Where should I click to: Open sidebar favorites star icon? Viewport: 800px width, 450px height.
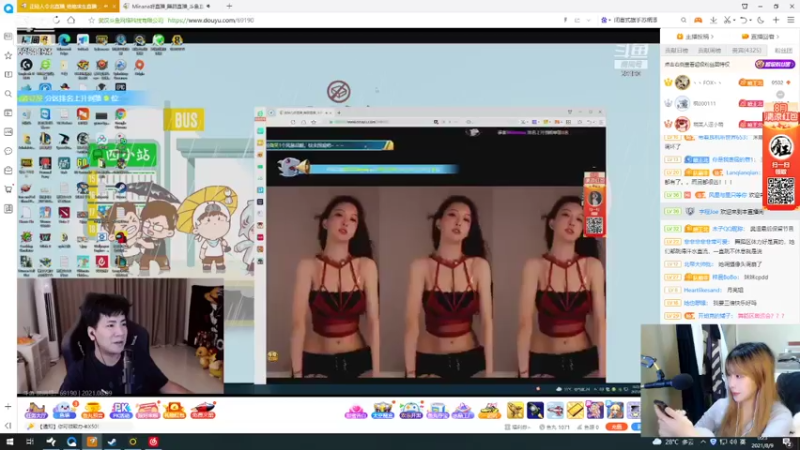coord(8,55)
